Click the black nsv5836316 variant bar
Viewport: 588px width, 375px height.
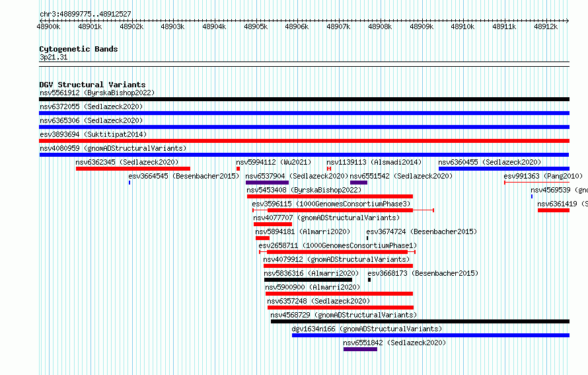pos(309,280)
